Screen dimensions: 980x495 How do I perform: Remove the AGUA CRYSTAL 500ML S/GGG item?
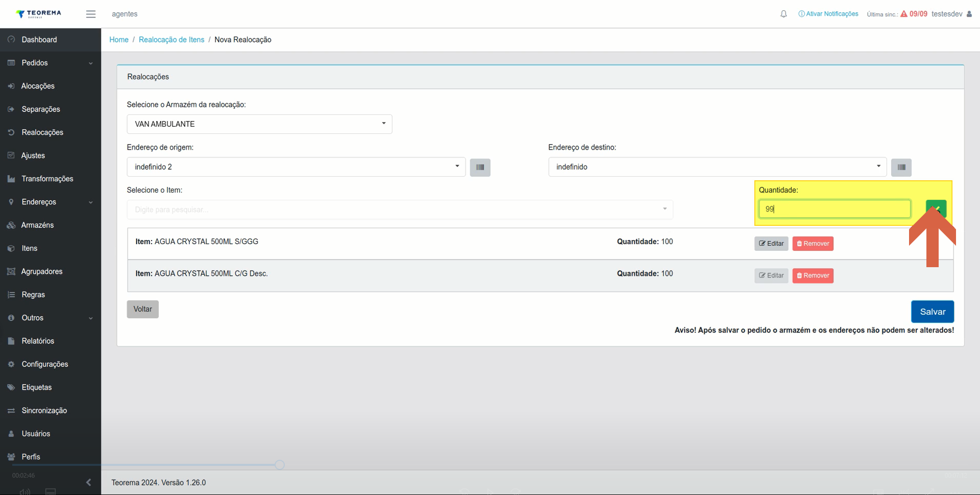pyautogui.click(x=813, y=244)
